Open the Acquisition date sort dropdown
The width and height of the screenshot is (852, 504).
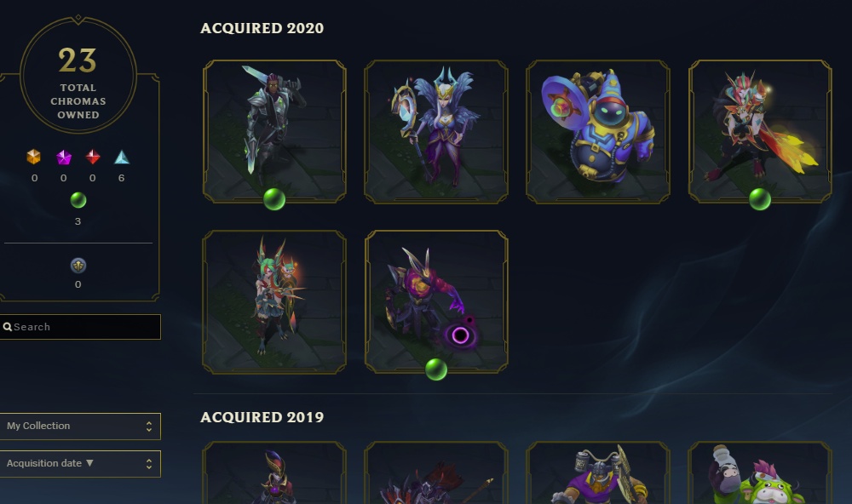80,464
